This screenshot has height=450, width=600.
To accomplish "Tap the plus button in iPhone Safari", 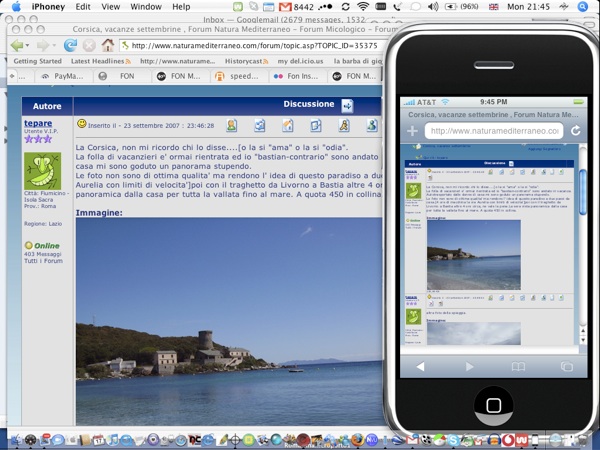I will (411, 131).
